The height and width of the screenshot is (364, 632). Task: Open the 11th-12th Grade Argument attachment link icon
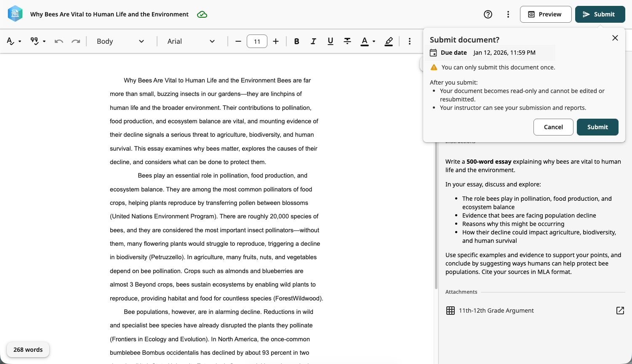(620, 311)
